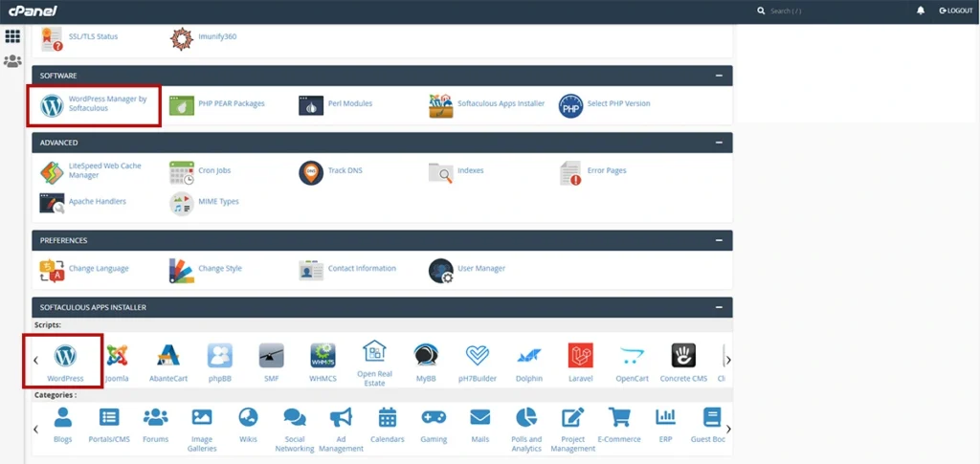Collapse the Softaculous Apps Installer section
The height and width of the screenshot is (464, 980).
(x=719, y=307)
